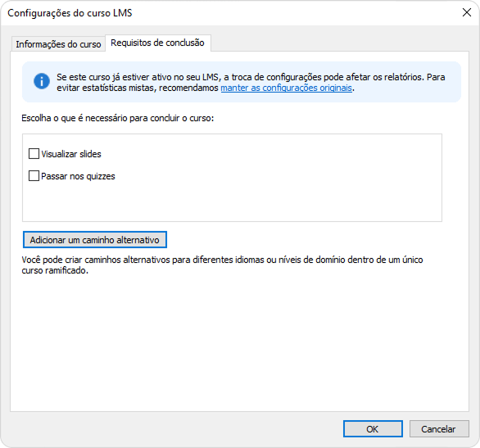Viewport: 480px width, 448px height.
Task: Click the caminhos alternativos description text
Action: 222,265
